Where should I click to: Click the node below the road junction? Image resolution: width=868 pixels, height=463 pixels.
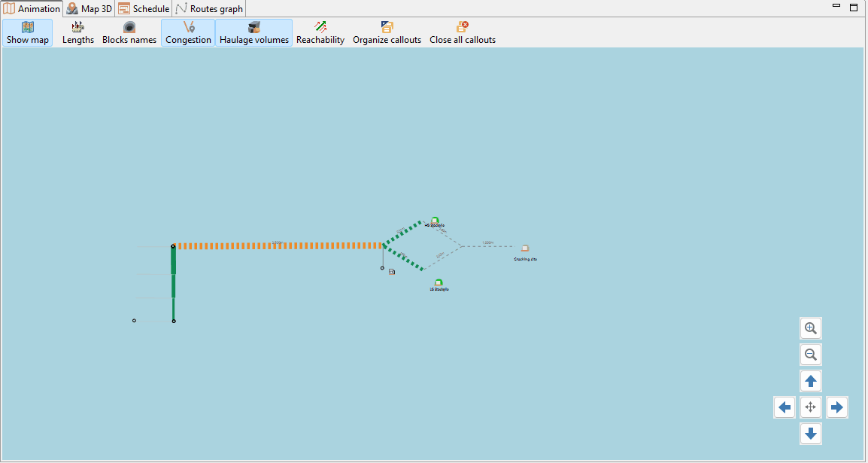[x=382, y=268]
